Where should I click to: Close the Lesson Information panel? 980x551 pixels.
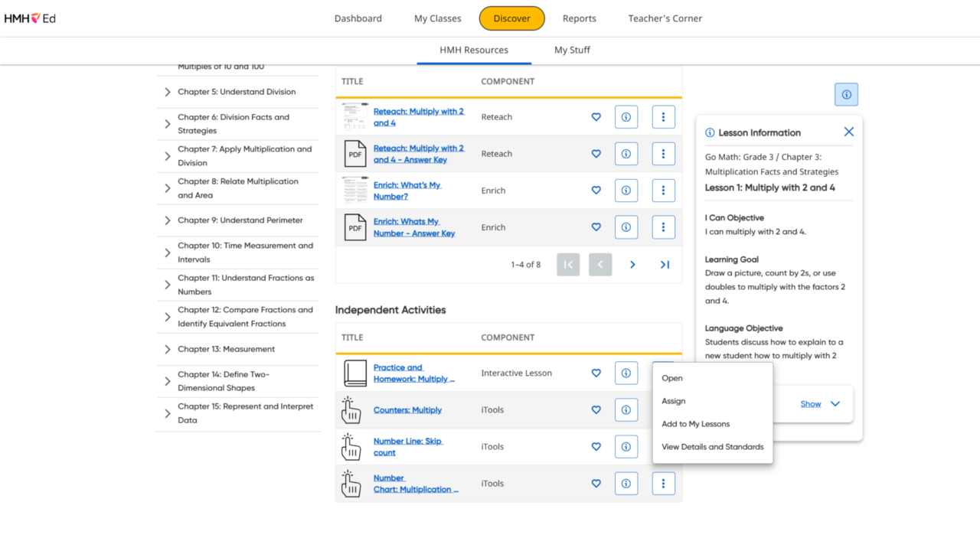click(x=848, y=131)
